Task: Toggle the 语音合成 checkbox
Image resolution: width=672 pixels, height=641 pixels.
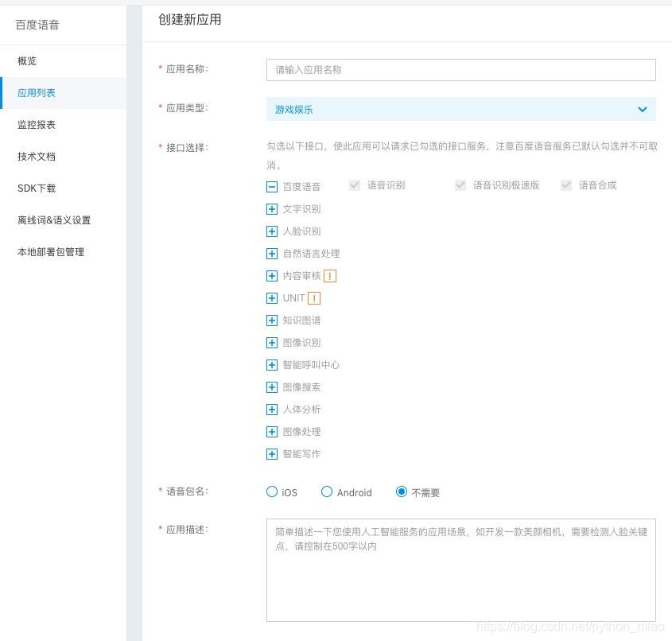Action: [565, 185]
